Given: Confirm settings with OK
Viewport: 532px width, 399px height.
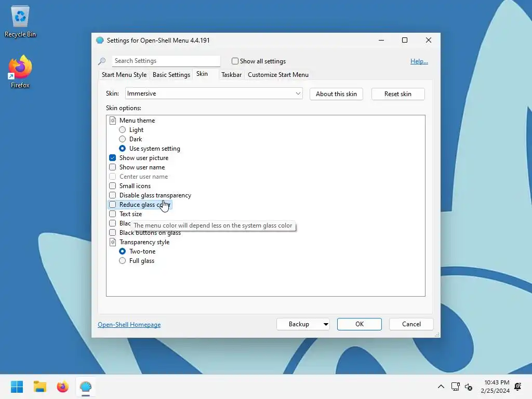Looking at the screenshot, I should (360, 324).
